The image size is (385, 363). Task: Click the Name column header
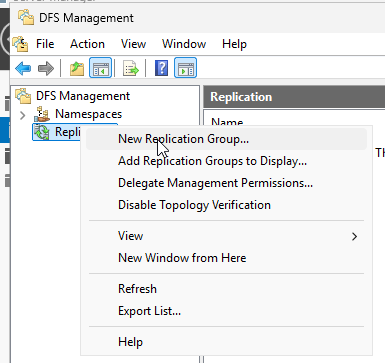227,122
